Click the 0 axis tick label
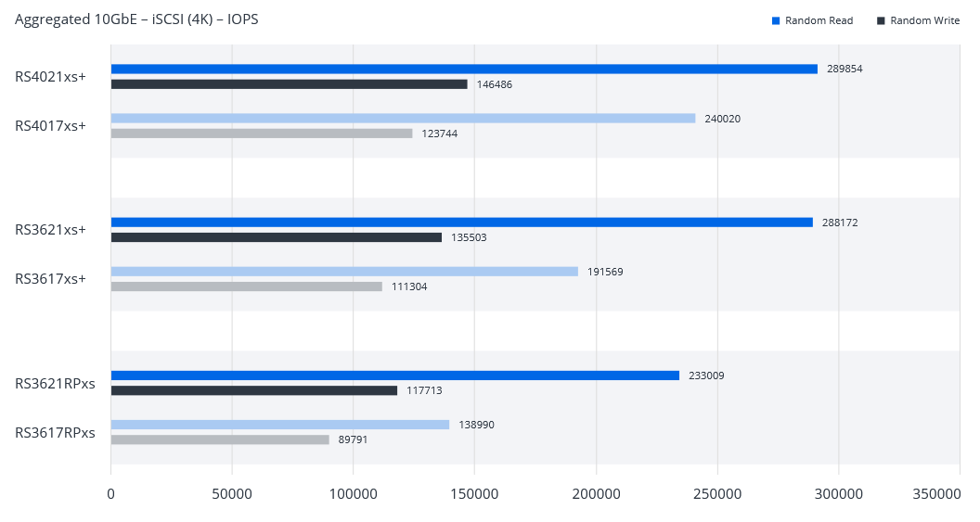The image size is (980, 522). [110, 494]
